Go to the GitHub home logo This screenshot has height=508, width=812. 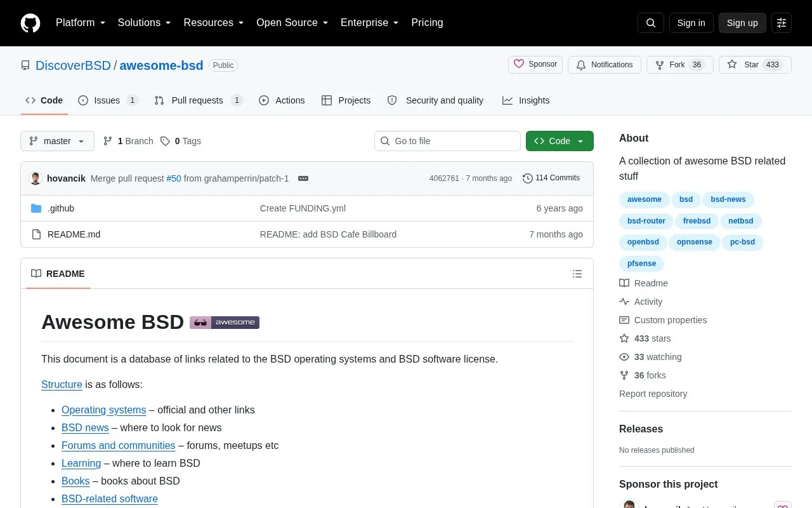tap(30, 23)
